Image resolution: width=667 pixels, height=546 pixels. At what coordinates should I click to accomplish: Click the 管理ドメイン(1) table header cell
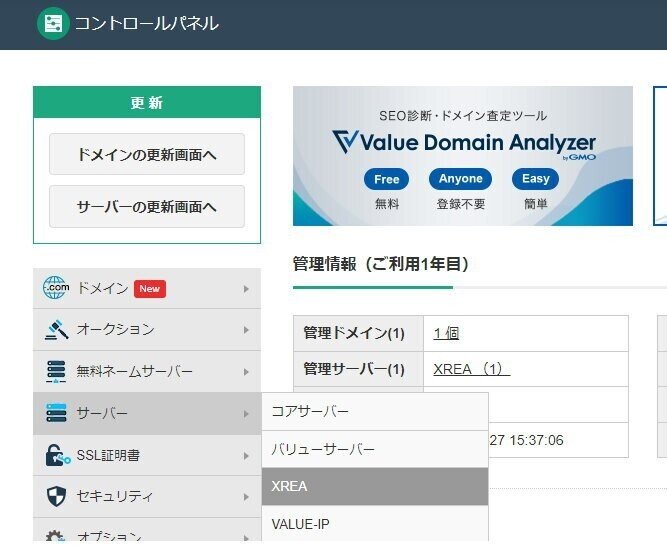point(358,333)
